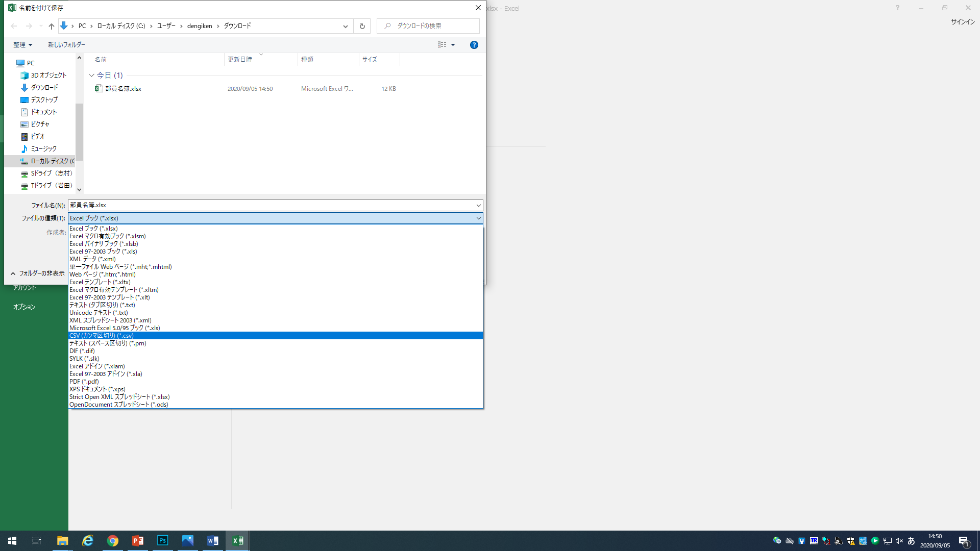Click the muted volume tray icon

[x=899, y=541]
